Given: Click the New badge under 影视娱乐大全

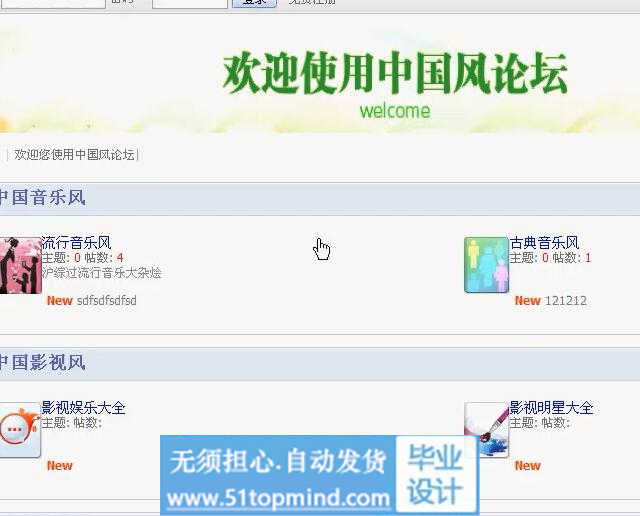Looking at the screenshot, I should [x=59, y=465].
